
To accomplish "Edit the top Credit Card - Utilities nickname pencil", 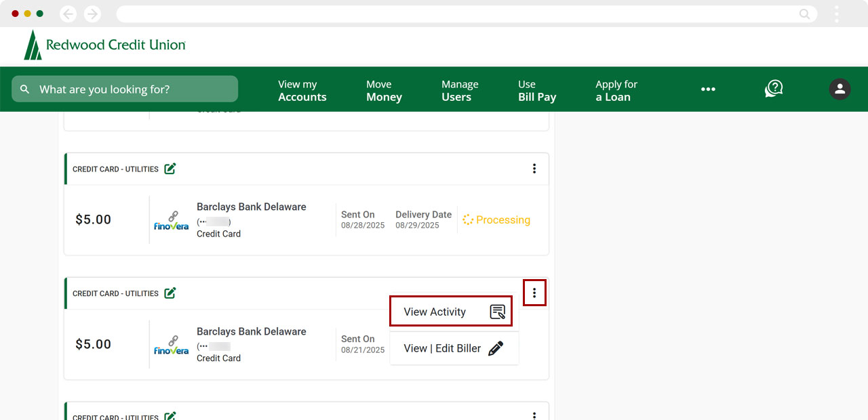I will point(170,168).
